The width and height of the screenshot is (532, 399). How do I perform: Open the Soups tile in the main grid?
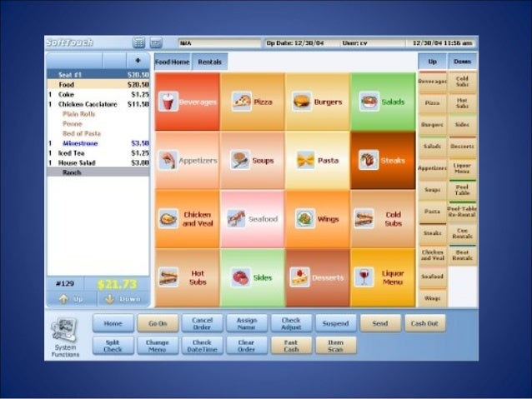coord(253,160)
